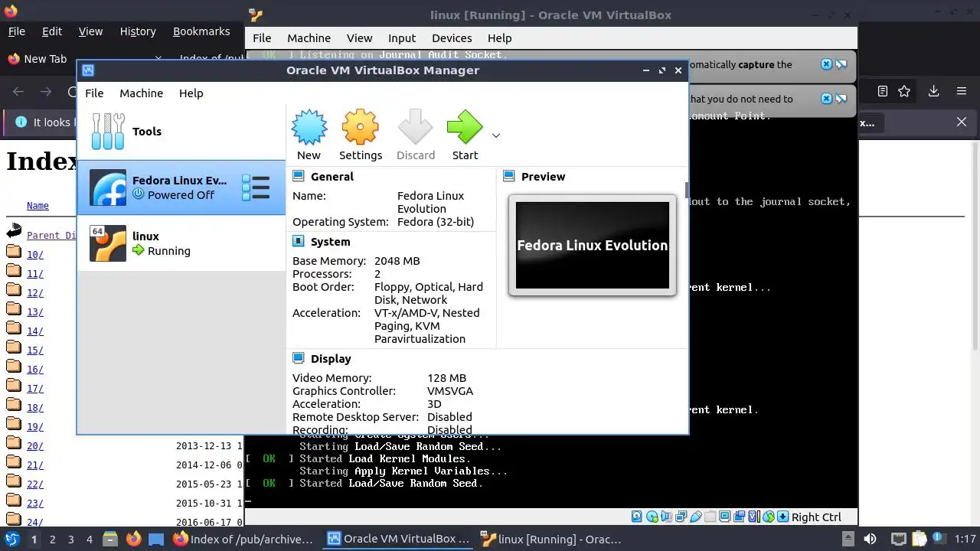Click Firefox launcher in taskbar
Image resolution: width=980 pixels, height=551 pixels.
point(133,539)
